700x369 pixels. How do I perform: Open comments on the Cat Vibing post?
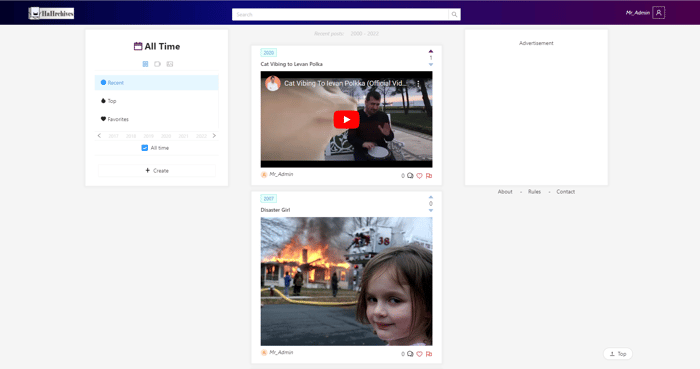click(410, 176)
